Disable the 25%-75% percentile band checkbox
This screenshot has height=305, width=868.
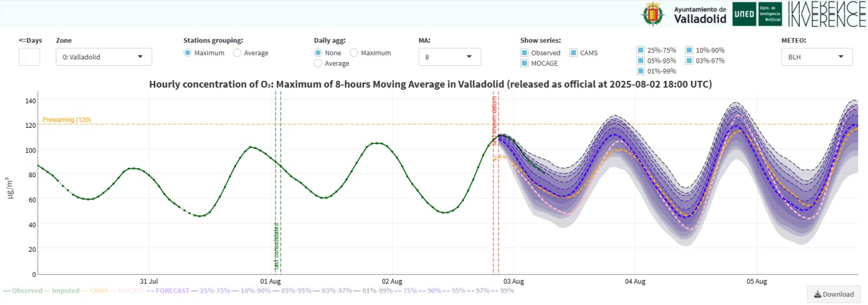pyautogui.click(x=641, y=50)
